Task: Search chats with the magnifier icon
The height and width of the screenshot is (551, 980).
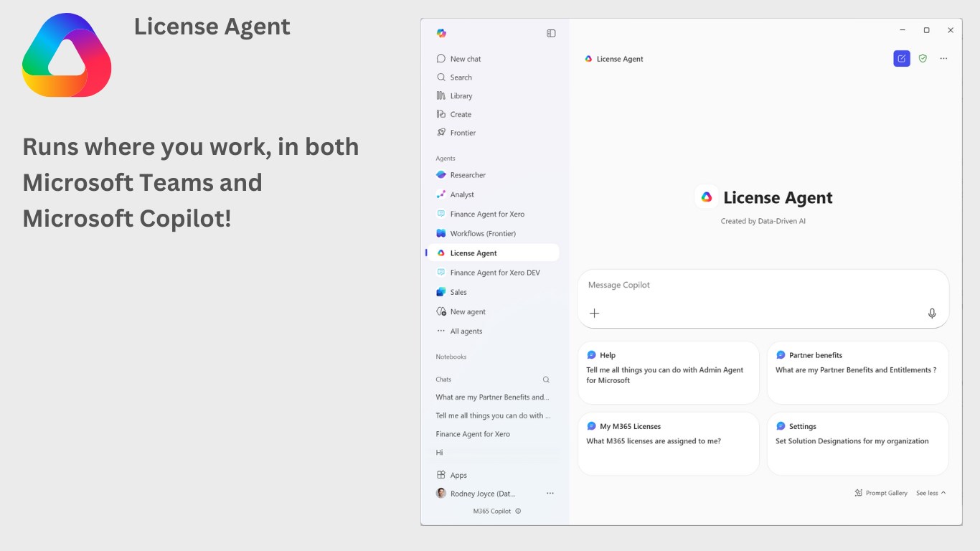Action: click(x=546, y=380)
